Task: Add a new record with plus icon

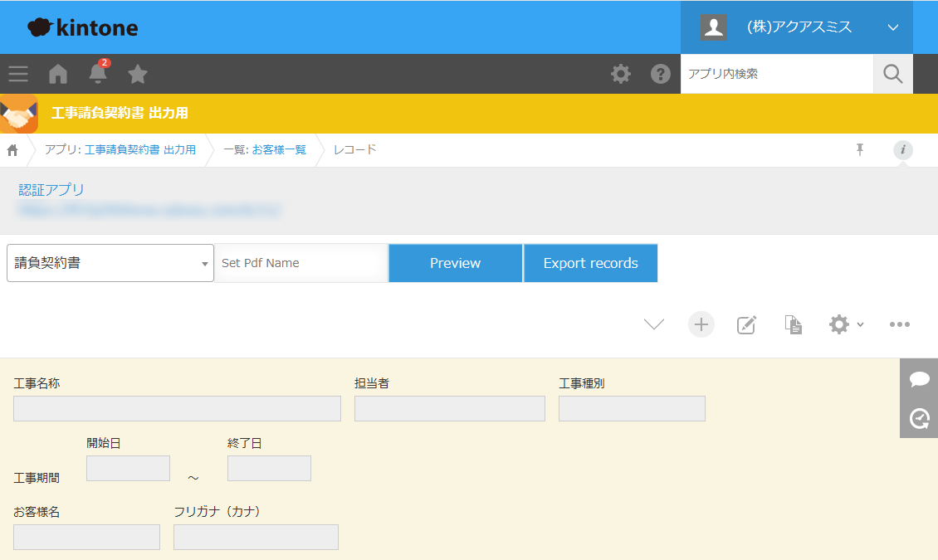Action: tap(701, 324)
